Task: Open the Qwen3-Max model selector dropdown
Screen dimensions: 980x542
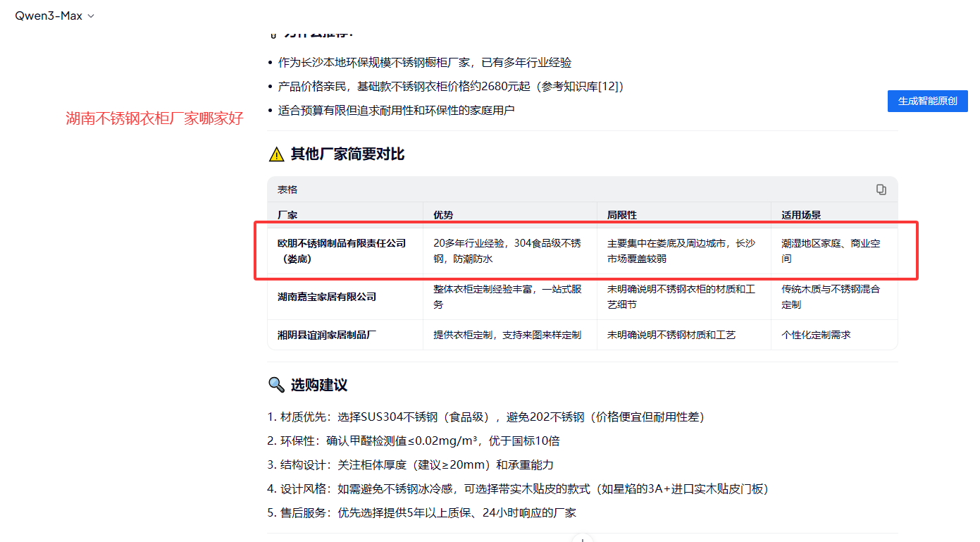Action: tap(54, 16)
